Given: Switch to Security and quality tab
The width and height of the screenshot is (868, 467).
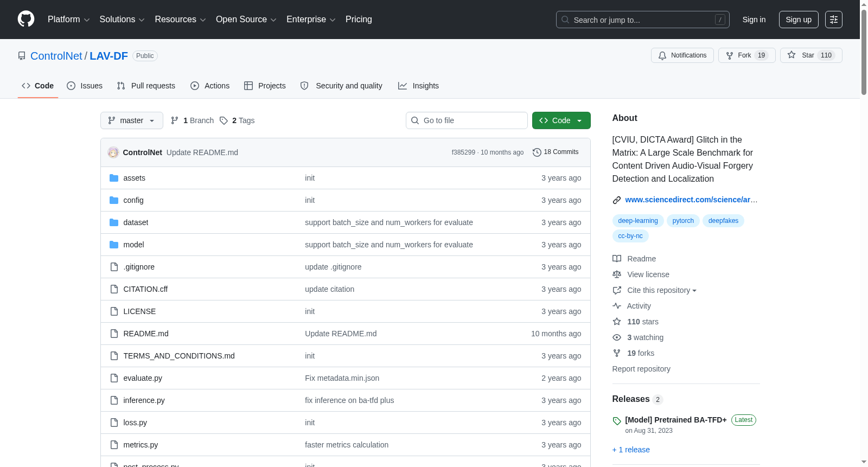Looking at the screenshot, I should coord(341,86).
